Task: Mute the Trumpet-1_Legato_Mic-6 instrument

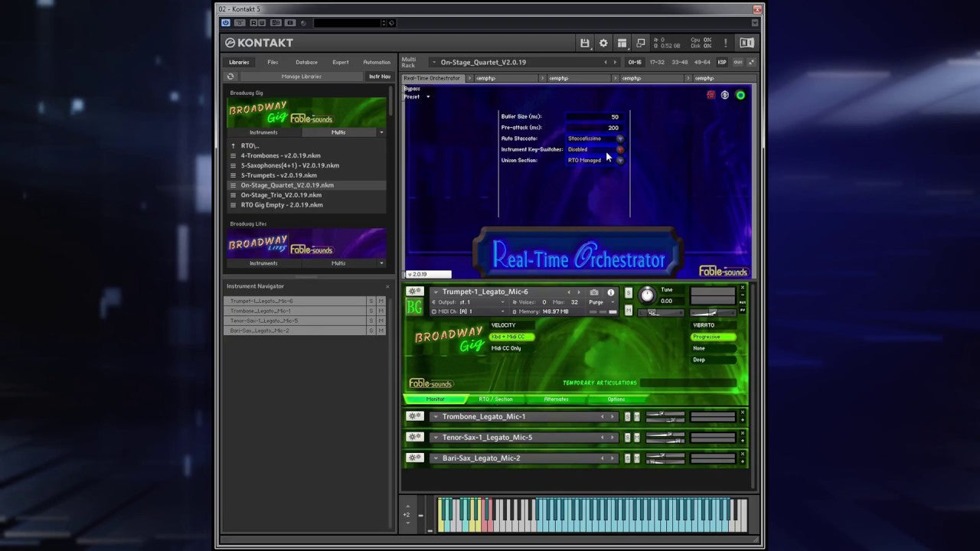Action: point(629,310)
